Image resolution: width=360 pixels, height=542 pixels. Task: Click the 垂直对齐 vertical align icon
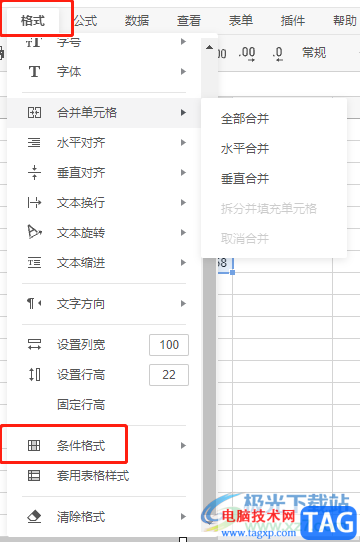coord(34,172)
